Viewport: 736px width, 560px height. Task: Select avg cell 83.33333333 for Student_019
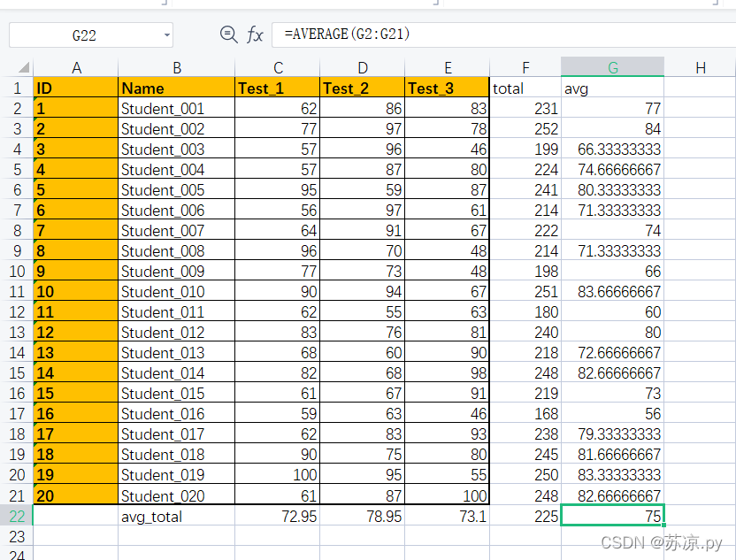(x=612, y=474)
